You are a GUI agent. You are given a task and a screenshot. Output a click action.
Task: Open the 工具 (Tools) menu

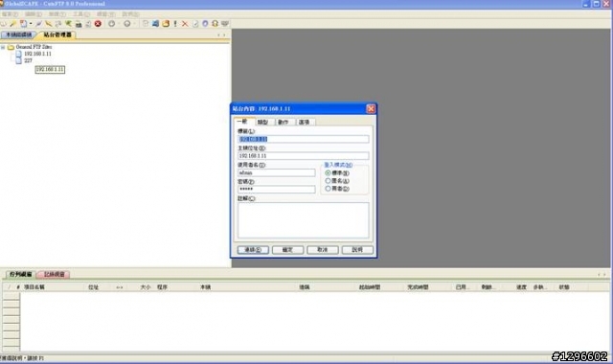point(81,14)
